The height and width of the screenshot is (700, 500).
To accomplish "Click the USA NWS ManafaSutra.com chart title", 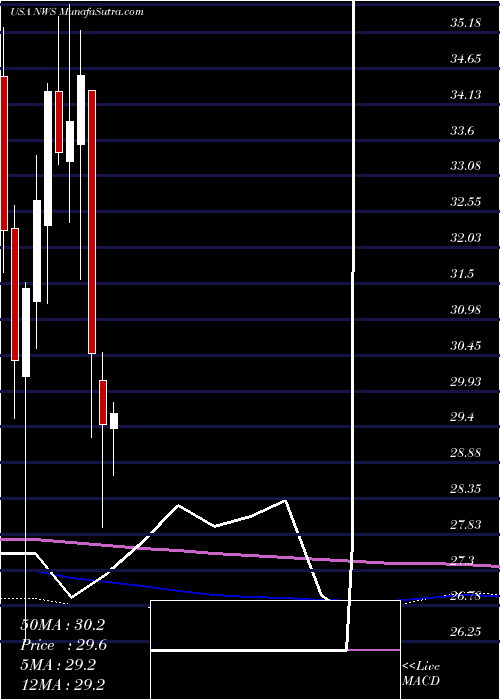I will pyautogui.click(x=77, y=12).
